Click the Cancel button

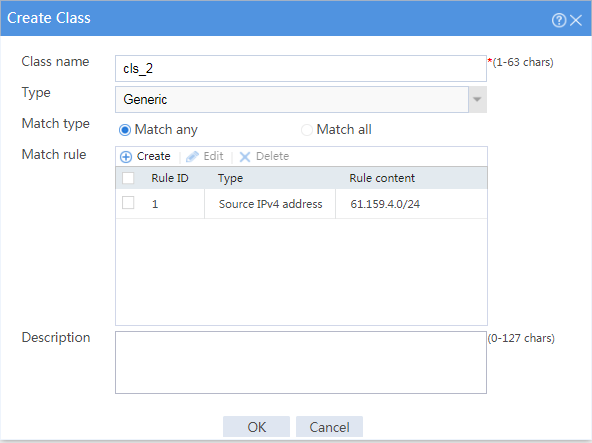(329, 427)
